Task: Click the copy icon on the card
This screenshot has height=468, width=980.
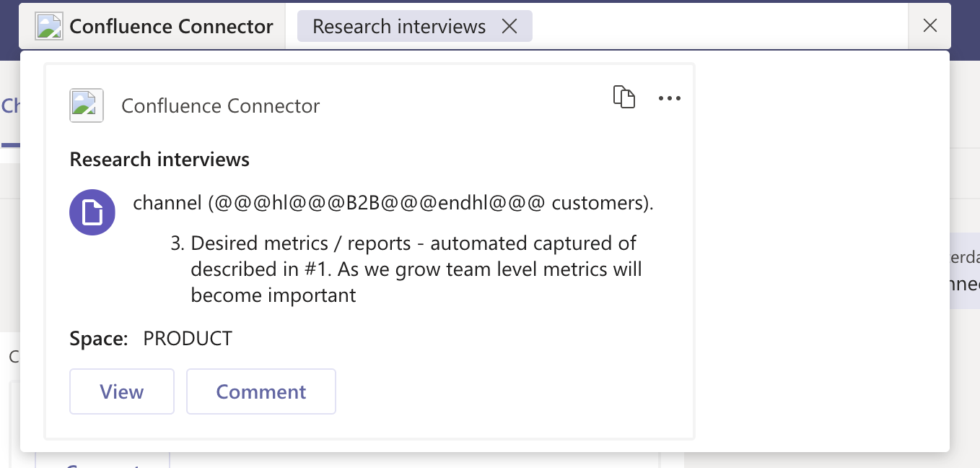Action: (x=624, y=97)
